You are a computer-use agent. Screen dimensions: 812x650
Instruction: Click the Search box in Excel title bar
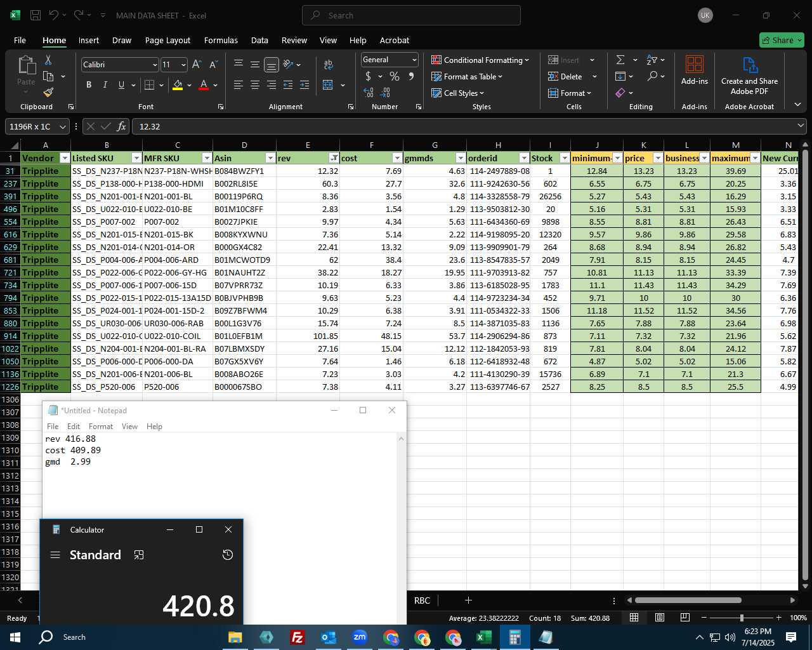tap(411, 15)
